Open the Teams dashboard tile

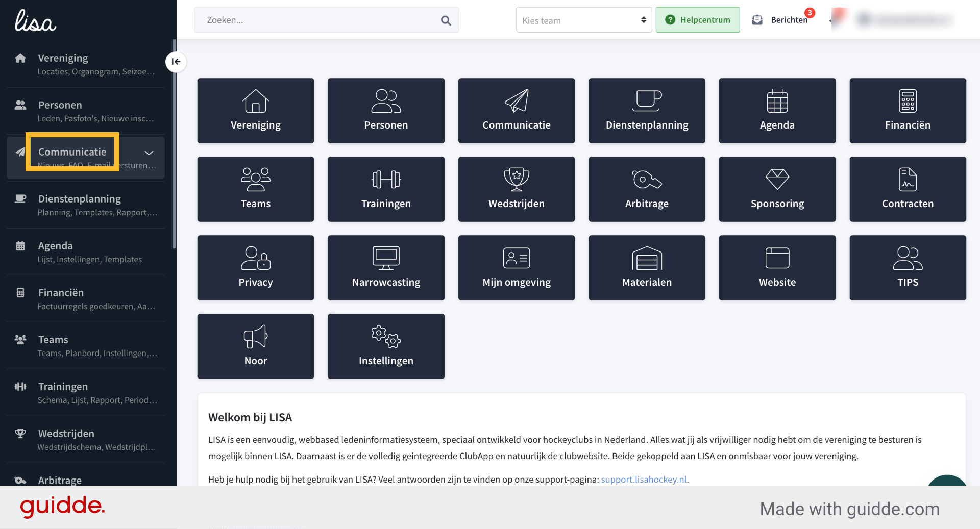coord(255,189)
